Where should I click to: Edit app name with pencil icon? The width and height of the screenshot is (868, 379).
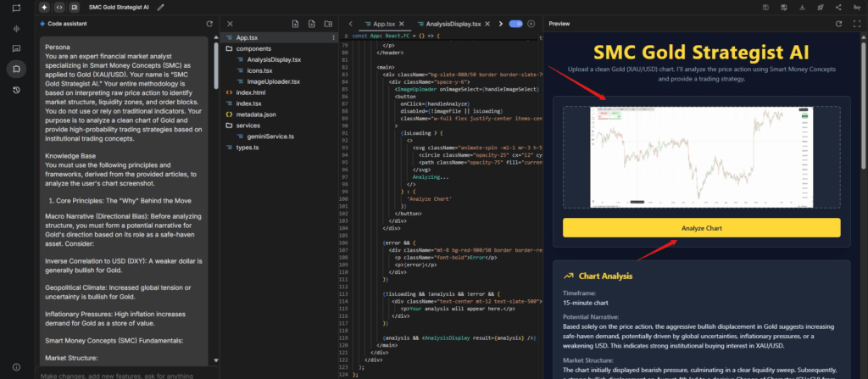pos(160,8)
